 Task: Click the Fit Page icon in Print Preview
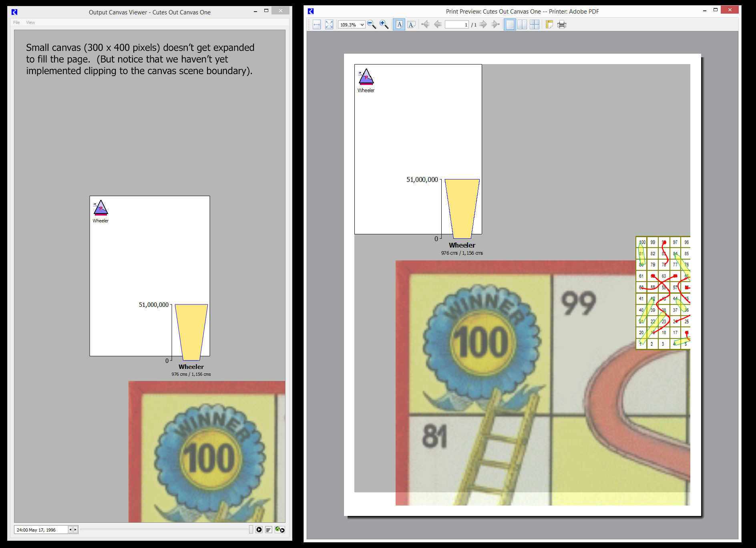[x=329, y=25]
